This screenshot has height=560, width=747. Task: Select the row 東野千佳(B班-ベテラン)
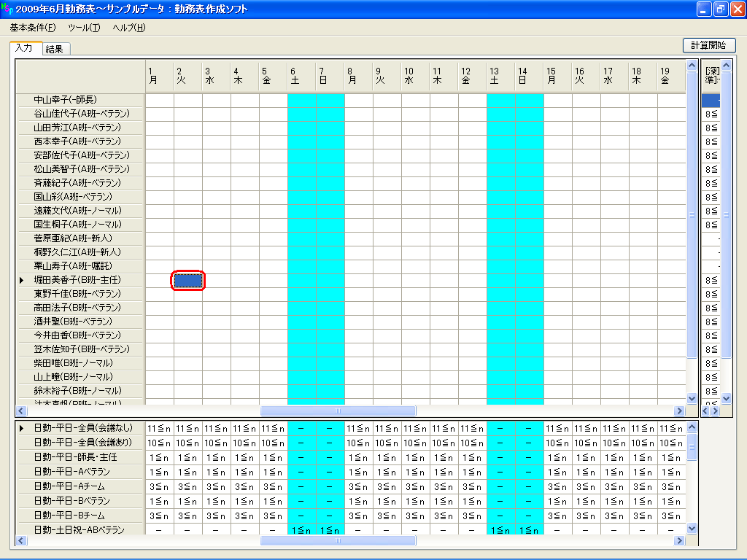(80, 294)
